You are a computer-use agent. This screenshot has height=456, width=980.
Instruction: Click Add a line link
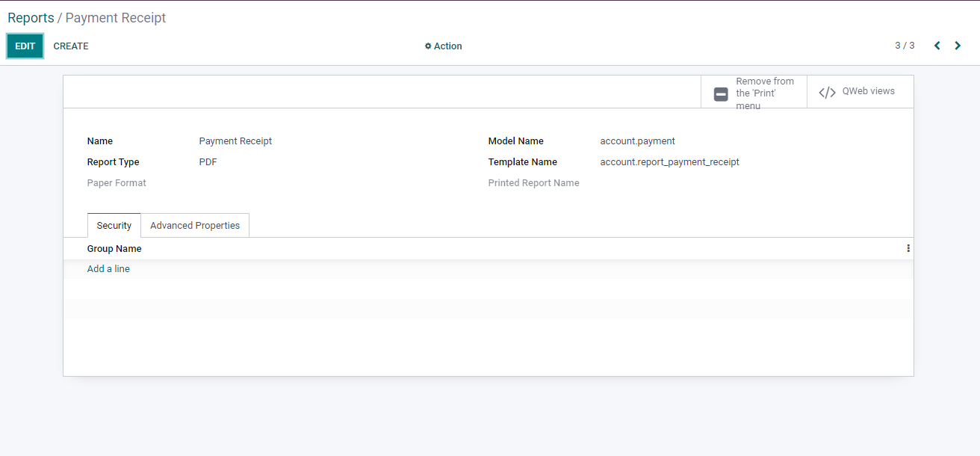[108, 269]
